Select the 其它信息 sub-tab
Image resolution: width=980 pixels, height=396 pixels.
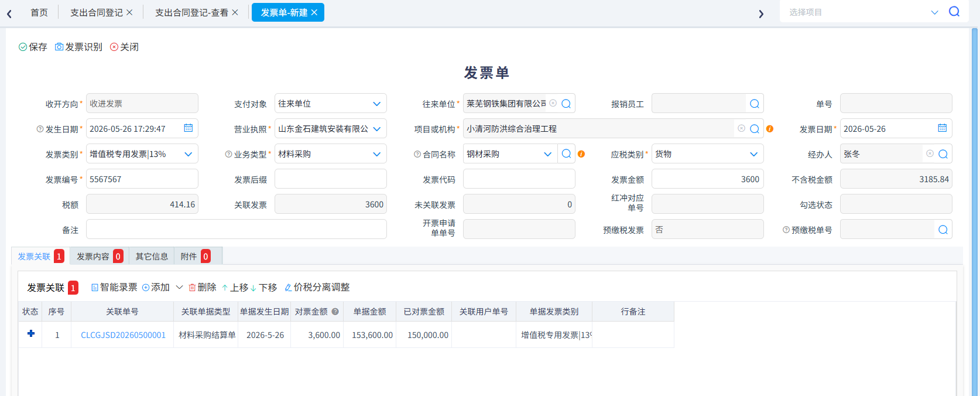(152, 256)
